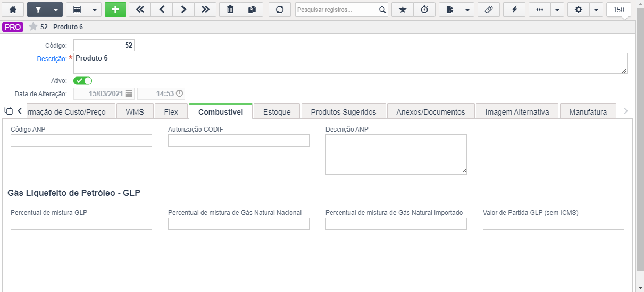Open the three-dots more options button
Image resolution: width=644 pixels, height=292 pixels.
coord(539,10)
